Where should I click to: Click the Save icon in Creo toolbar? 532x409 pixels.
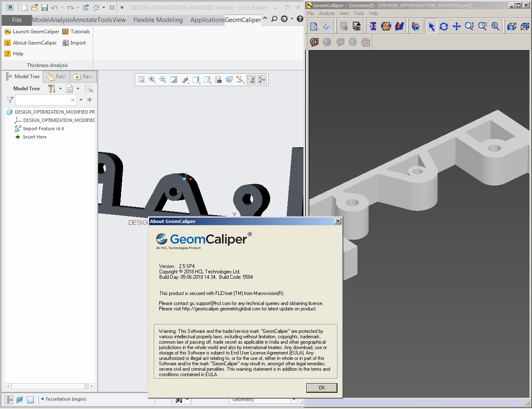click(x=44, y=7)
